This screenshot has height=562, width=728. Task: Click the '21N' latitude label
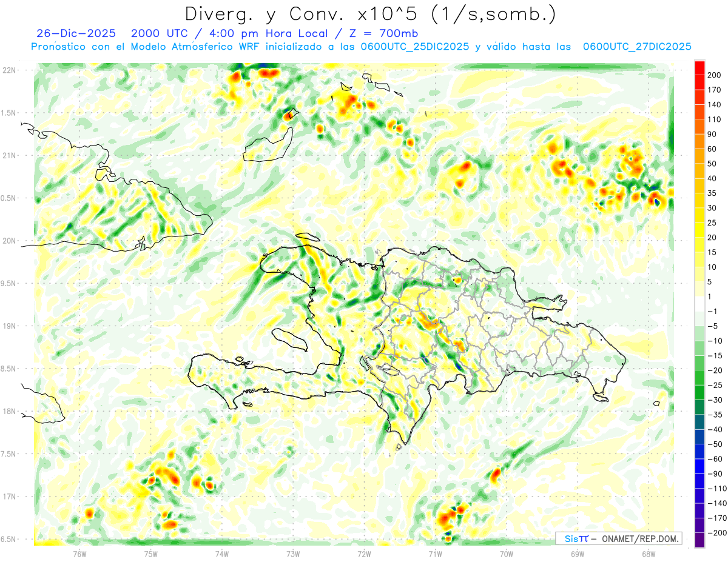10,155
